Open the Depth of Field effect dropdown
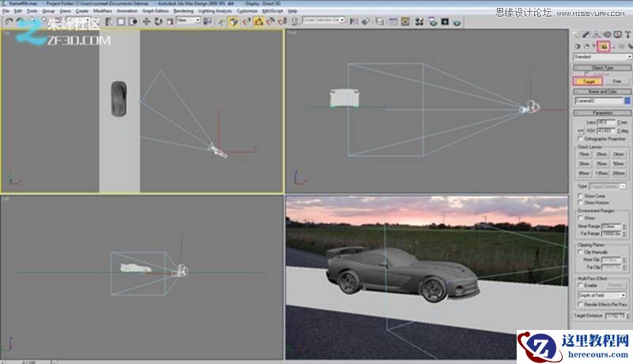The image size is (633, 364). click(602, 295)
